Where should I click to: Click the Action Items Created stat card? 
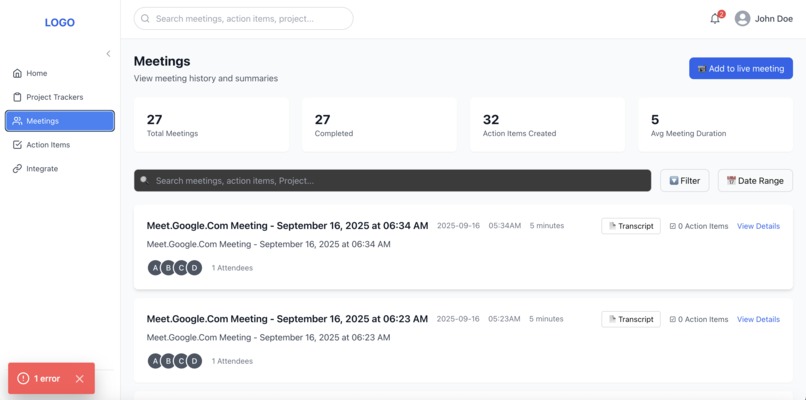547,125
